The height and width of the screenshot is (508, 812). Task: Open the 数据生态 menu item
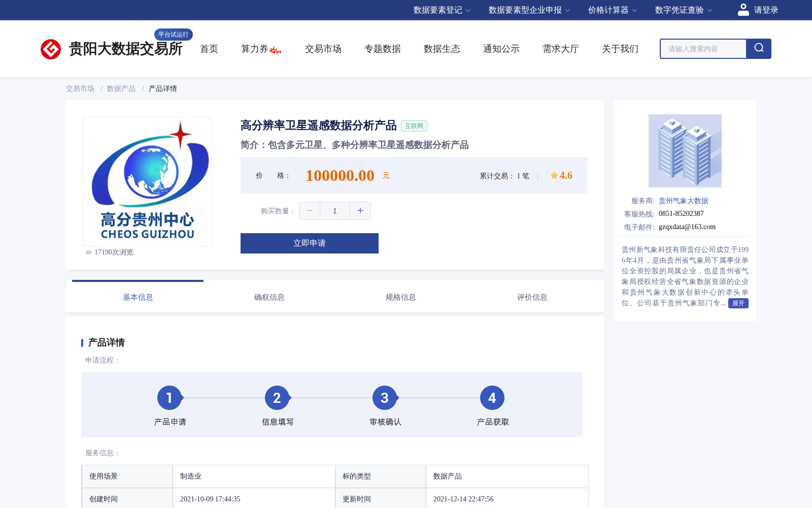point(442,49)
